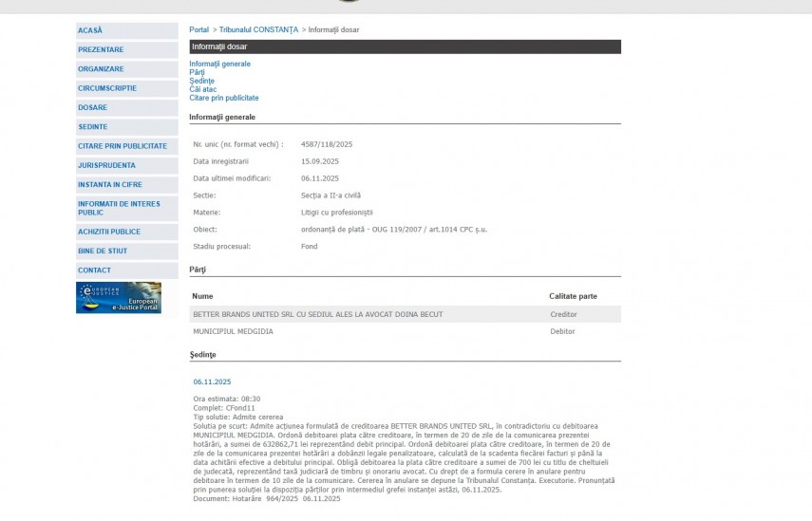Image resolution: width=812 pixels, height=521 pixels.
Task: Open the European e-Justice Portal banner
Action: (119, 298)
